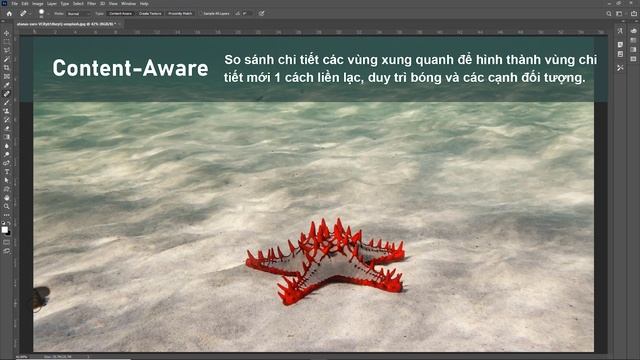Open the Filter menu
Screen dimensions: 640x360
point(91,4)
